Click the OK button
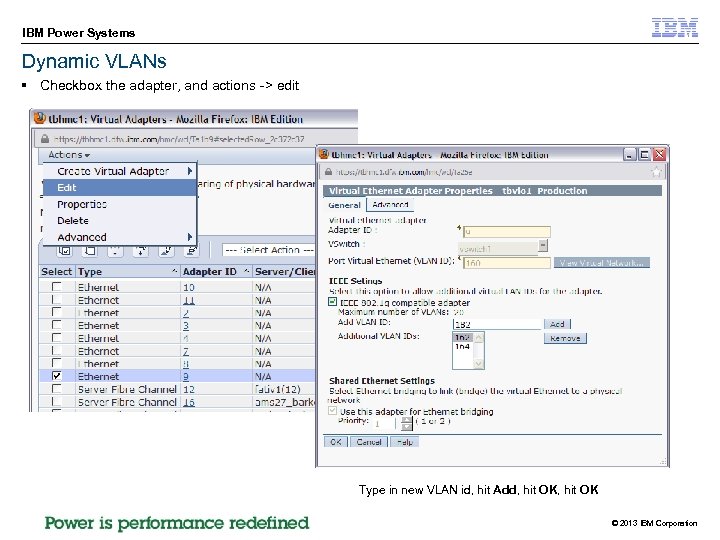 coord(336,442)
